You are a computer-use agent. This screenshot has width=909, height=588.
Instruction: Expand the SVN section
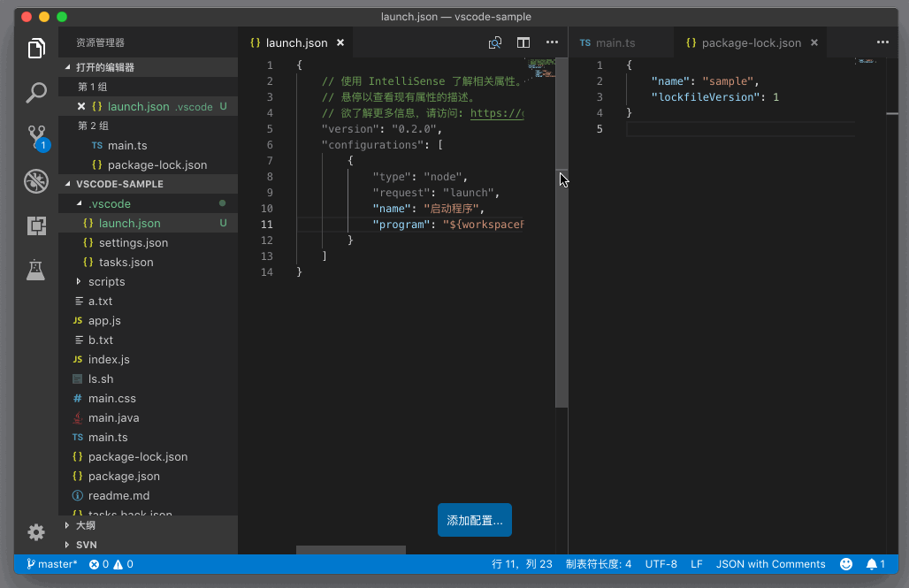click(86, 545)
